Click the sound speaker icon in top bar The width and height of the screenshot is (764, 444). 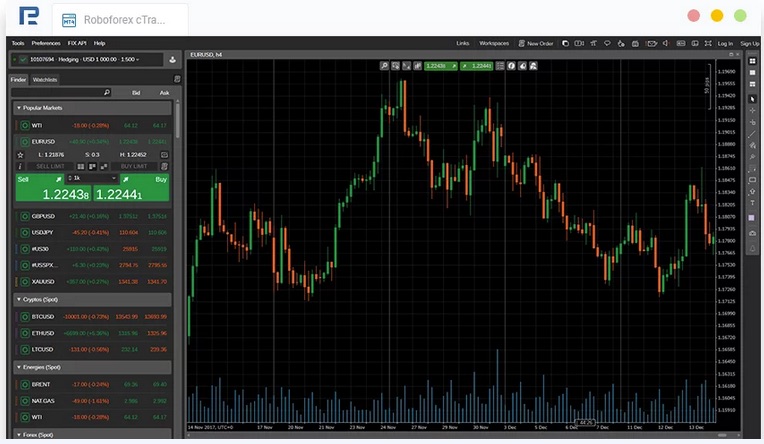pyautogui.click(x=665, y=43)
